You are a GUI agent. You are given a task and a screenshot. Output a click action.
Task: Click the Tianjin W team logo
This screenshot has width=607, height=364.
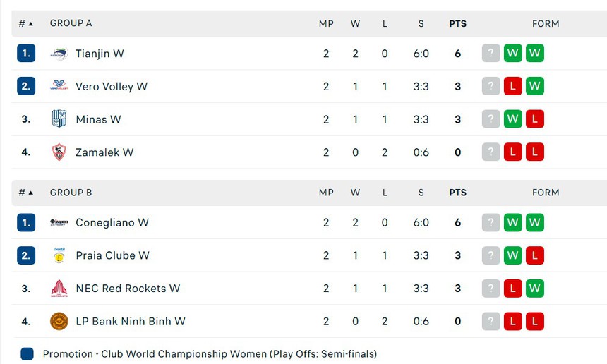[x=59, y=54]
